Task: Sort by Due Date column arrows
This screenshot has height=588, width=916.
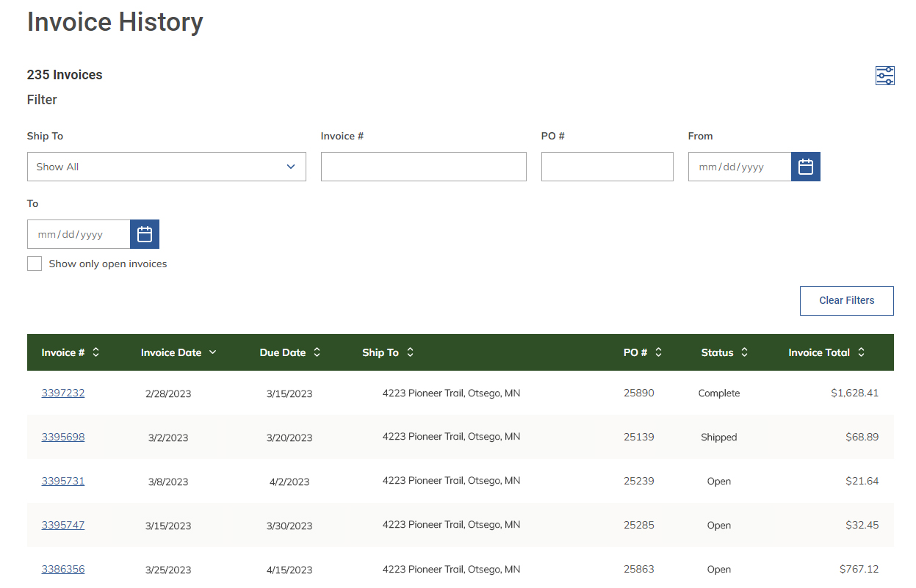Action: tap(317, 352)
